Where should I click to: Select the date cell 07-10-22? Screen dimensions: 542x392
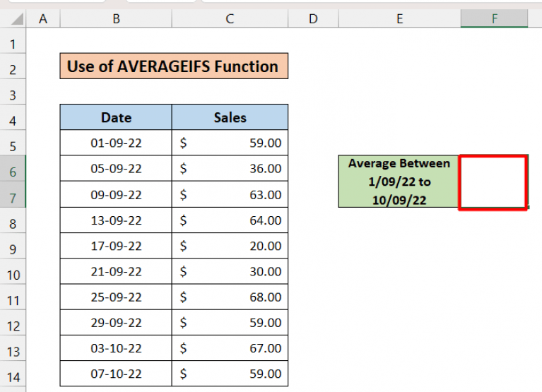coord(116,374)
